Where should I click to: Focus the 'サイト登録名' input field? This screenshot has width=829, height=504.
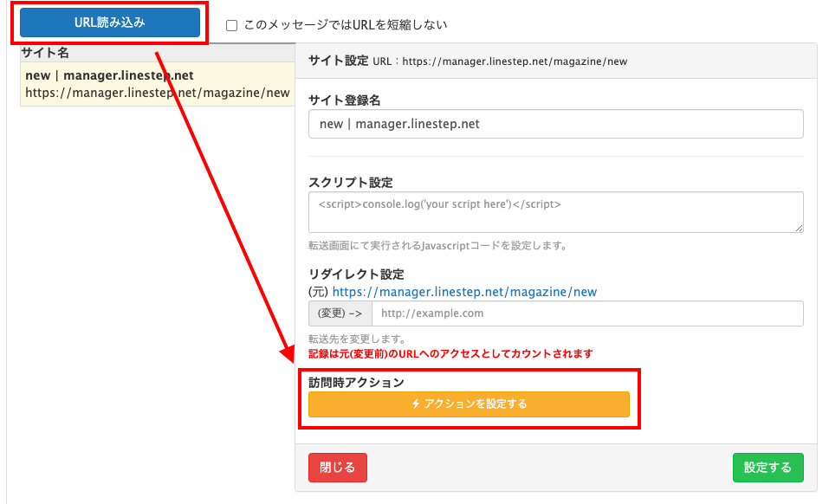point(555,124)
